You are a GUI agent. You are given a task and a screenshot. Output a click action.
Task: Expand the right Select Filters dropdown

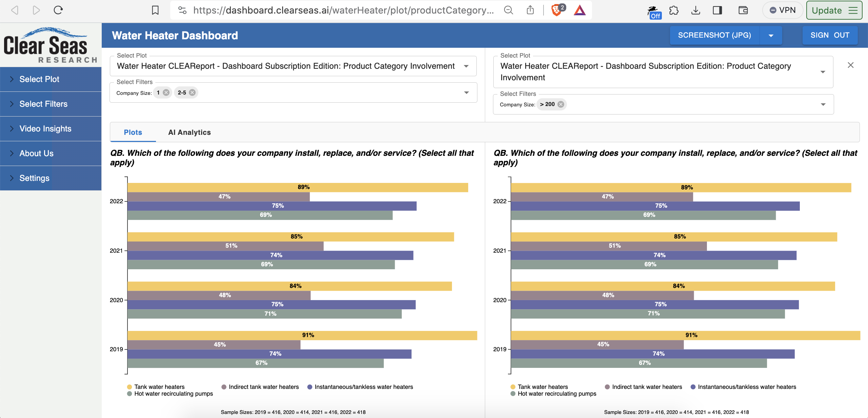[x=823, y=104]
